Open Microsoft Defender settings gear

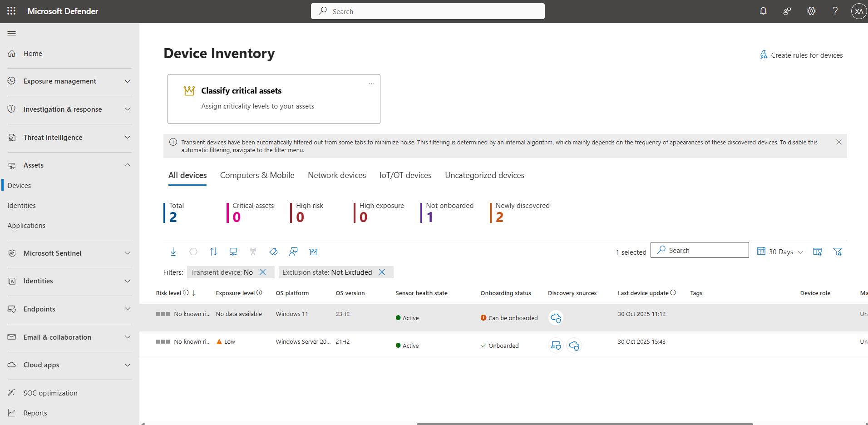[811, 11]
